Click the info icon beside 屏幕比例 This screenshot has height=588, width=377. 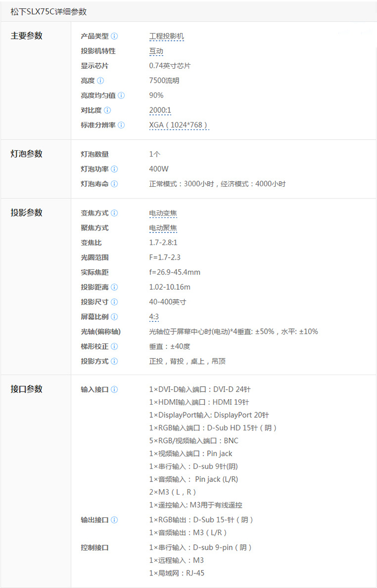(114, 317)
